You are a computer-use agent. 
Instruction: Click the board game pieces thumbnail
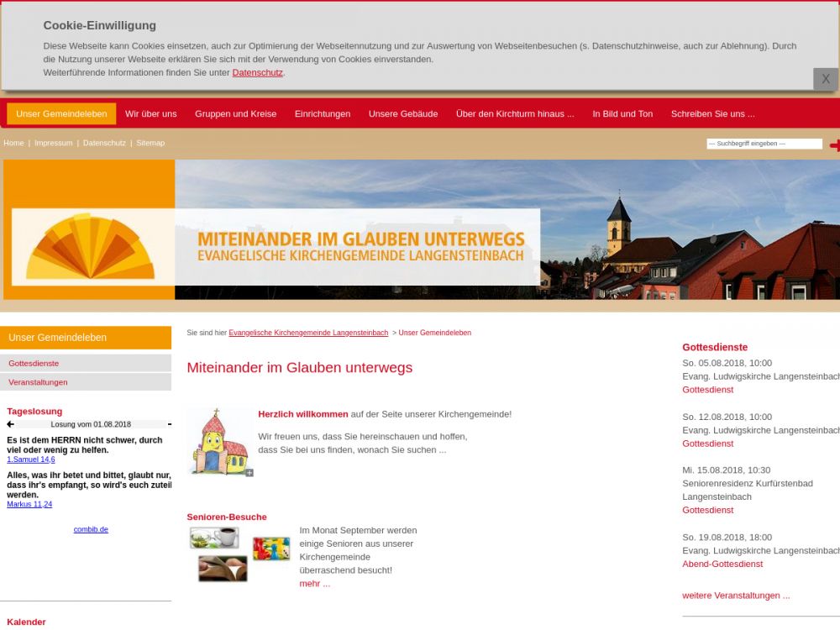point(270,549)
